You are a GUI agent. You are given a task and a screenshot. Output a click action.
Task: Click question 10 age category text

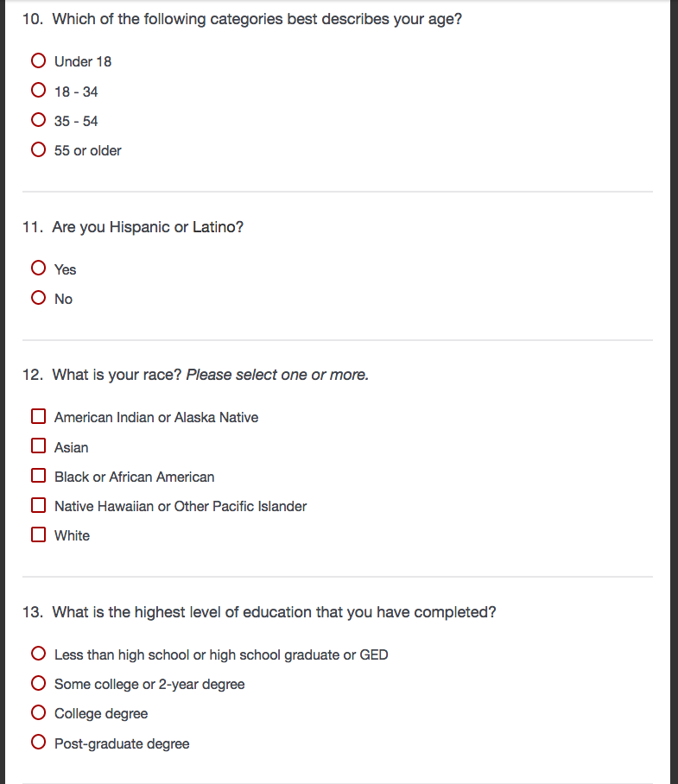[x=257, y=19]
